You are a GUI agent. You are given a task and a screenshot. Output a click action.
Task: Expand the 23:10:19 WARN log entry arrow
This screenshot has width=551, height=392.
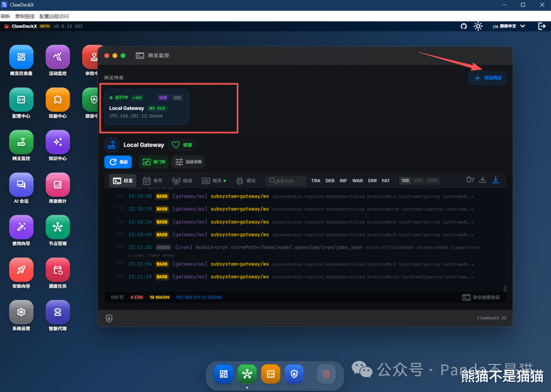472,210
